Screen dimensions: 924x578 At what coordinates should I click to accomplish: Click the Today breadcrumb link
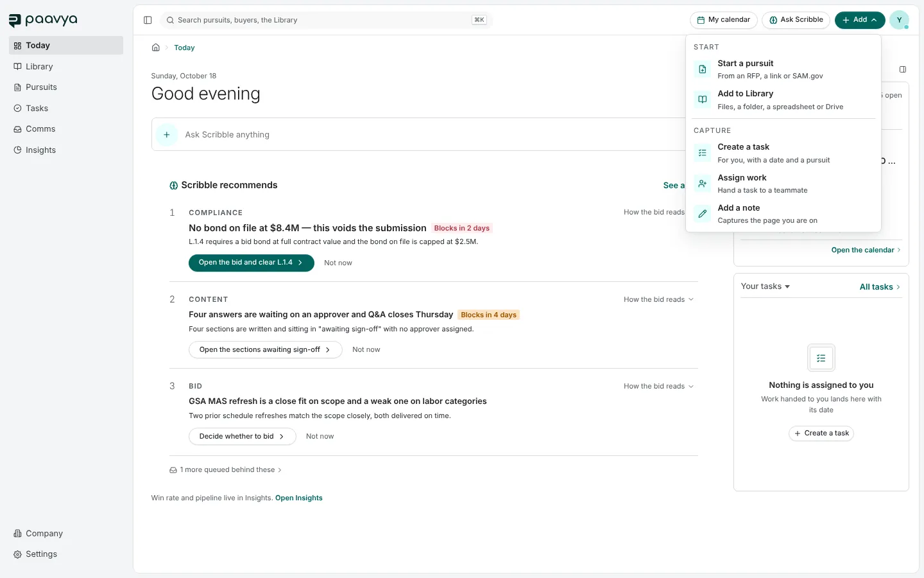[184, 48]
